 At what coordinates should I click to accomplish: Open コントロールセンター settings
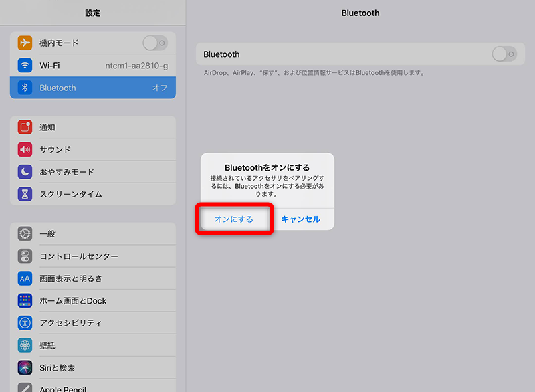click(x=93, y=256)
